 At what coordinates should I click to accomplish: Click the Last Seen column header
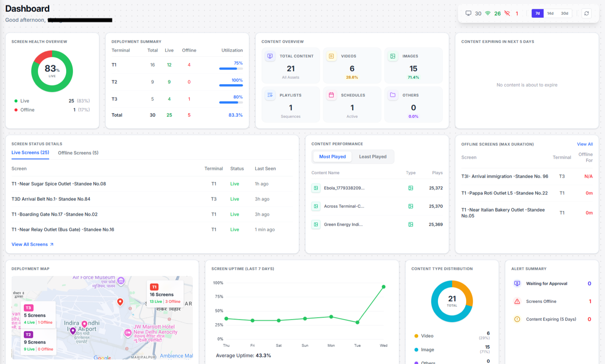coord(265,169)
